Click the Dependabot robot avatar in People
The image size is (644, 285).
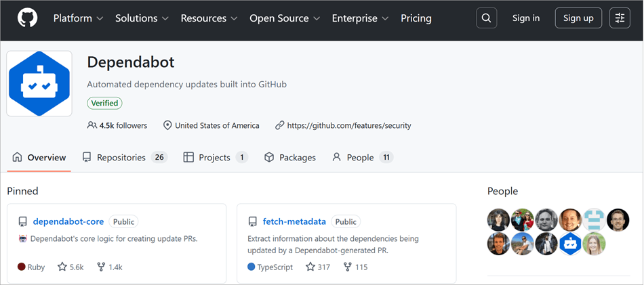click(x=571, y=244)
